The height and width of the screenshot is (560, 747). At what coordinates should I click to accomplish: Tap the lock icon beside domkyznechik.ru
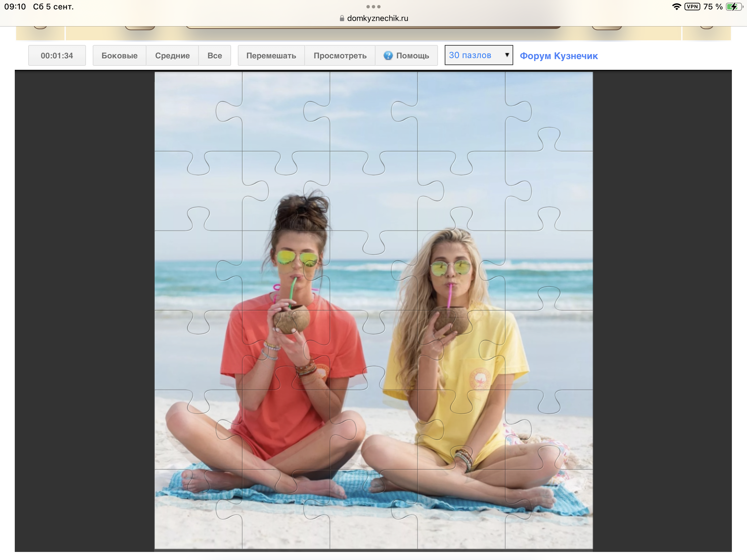342,18
